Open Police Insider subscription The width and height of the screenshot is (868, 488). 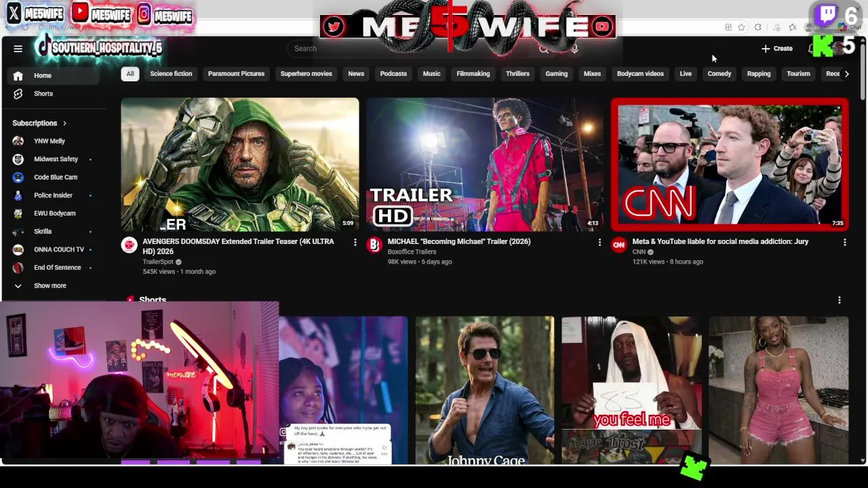pyautogui.click(x=53, y=195)
